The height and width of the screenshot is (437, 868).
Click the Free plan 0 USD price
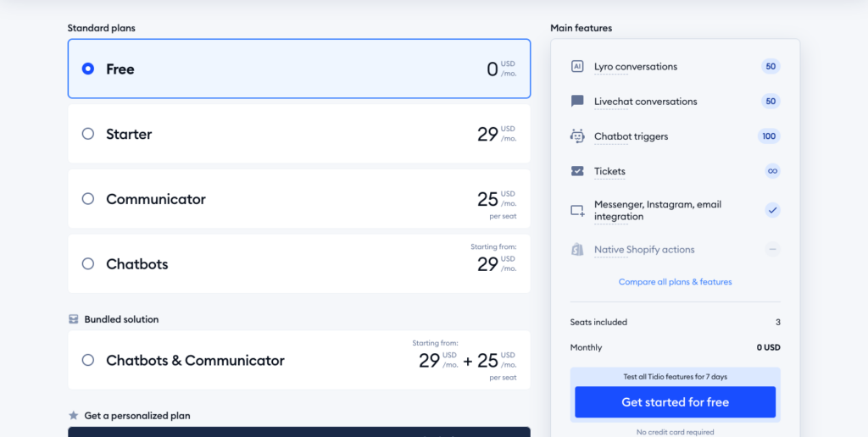coord(502,69)
